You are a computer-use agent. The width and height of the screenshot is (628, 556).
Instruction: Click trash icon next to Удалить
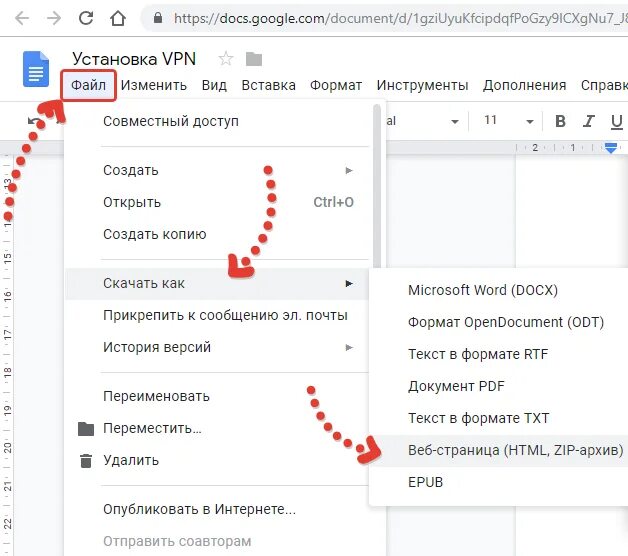click(x=86, y=461)
